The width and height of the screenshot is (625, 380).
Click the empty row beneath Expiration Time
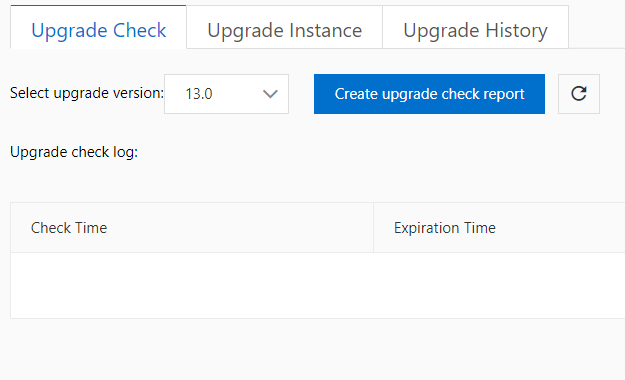[499, 285]
